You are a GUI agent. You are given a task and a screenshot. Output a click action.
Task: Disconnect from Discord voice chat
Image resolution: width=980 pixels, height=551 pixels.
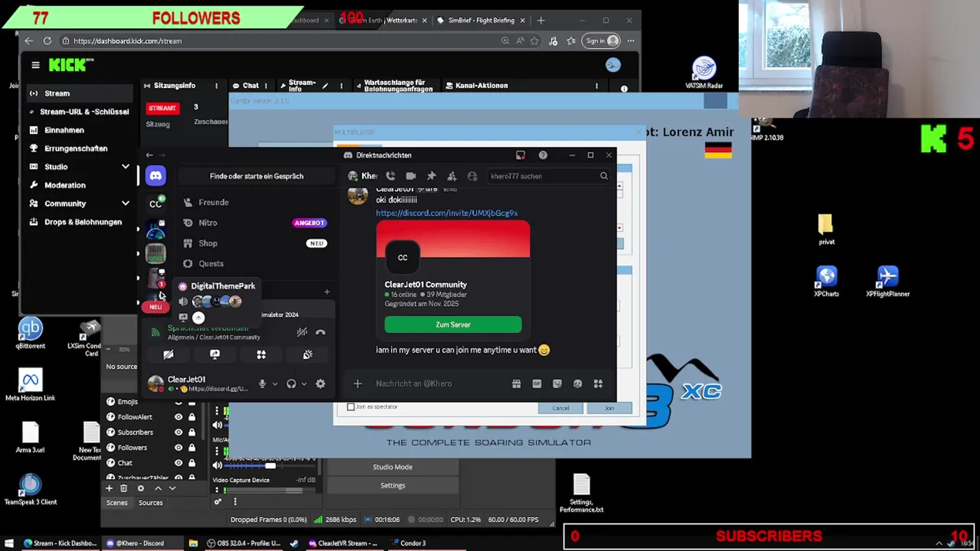321,332
